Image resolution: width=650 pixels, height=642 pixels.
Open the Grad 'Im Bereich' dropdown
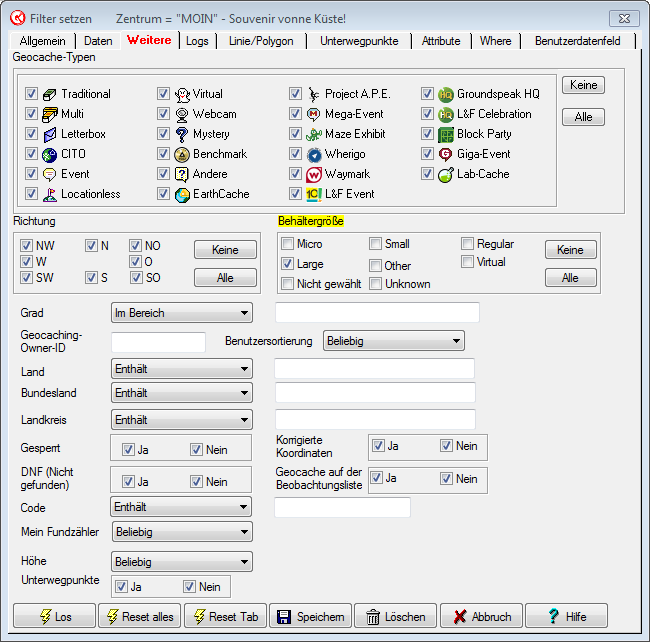coord(182,313)
